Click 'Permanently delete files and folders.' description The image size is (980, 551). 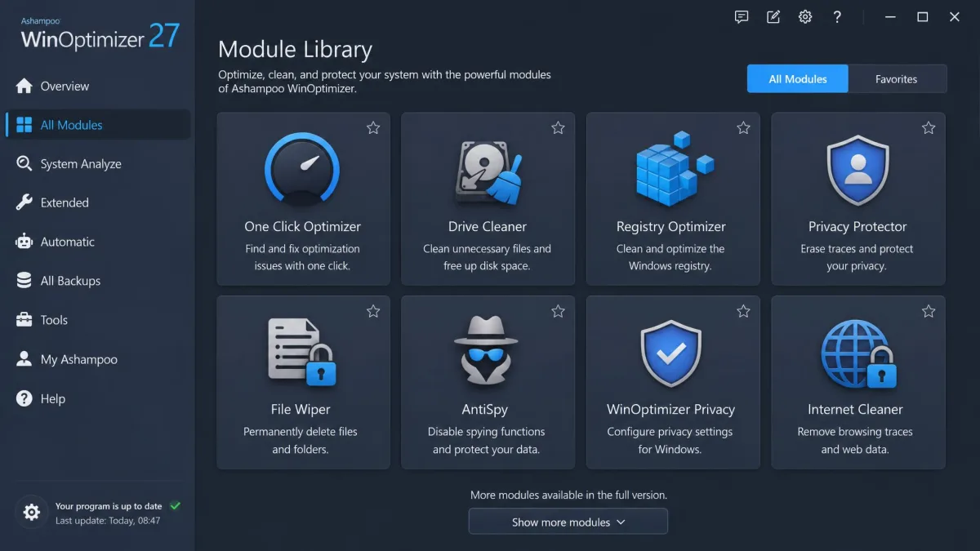pos(301,441)
